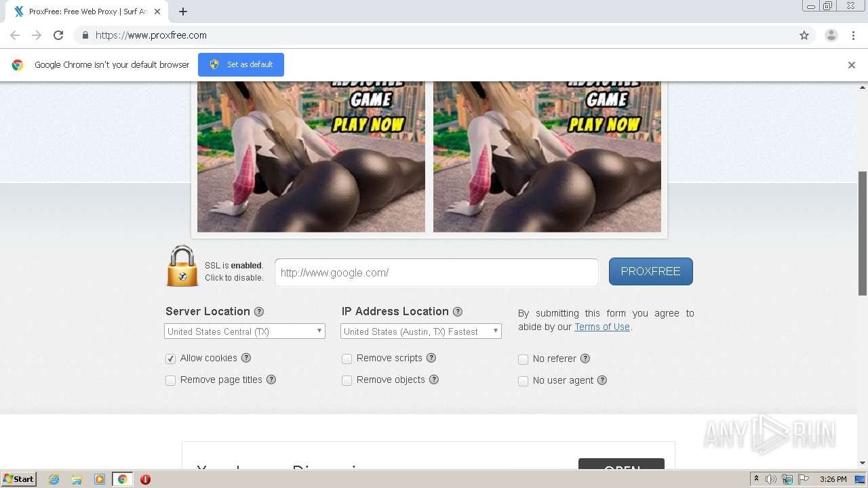Click the left game ad banner
Screen dimensions: 868x488
coord(311,157)
